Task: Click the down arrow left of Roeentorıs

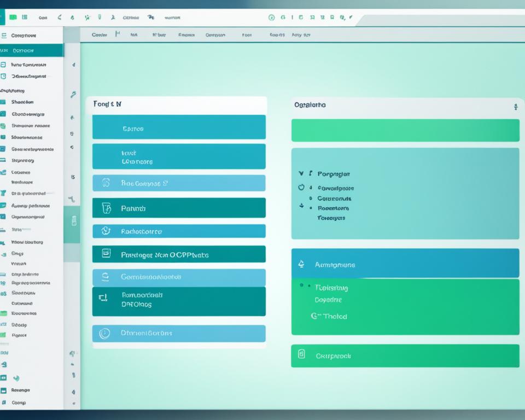Action: click(x=301, y=205)
